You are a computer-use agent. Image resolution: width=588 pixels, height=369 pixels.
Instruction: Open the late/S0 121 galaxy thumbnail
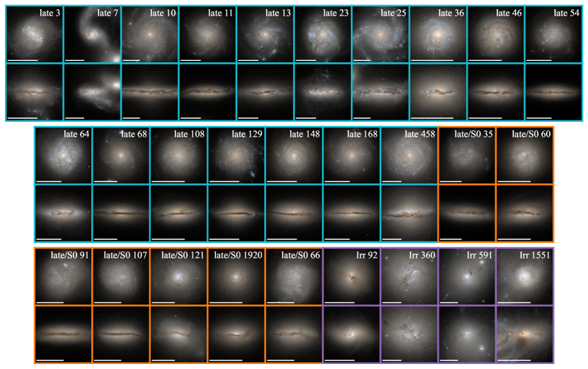(x=179, y=277)
